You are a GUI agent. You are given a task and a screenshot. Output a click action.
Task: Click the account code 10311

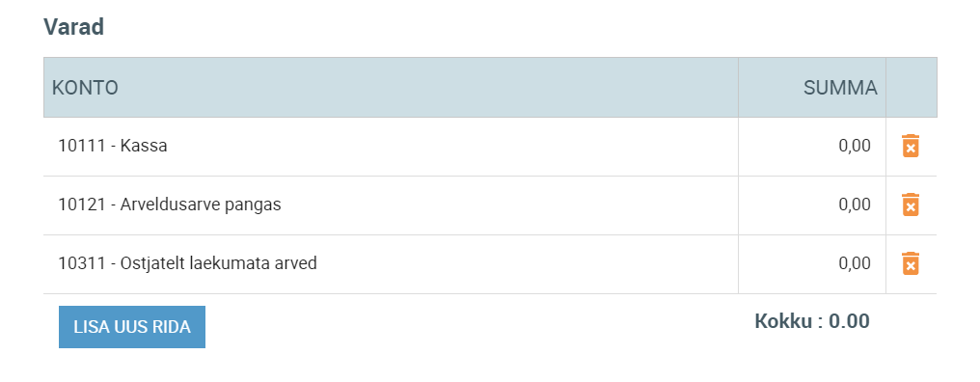82,263
